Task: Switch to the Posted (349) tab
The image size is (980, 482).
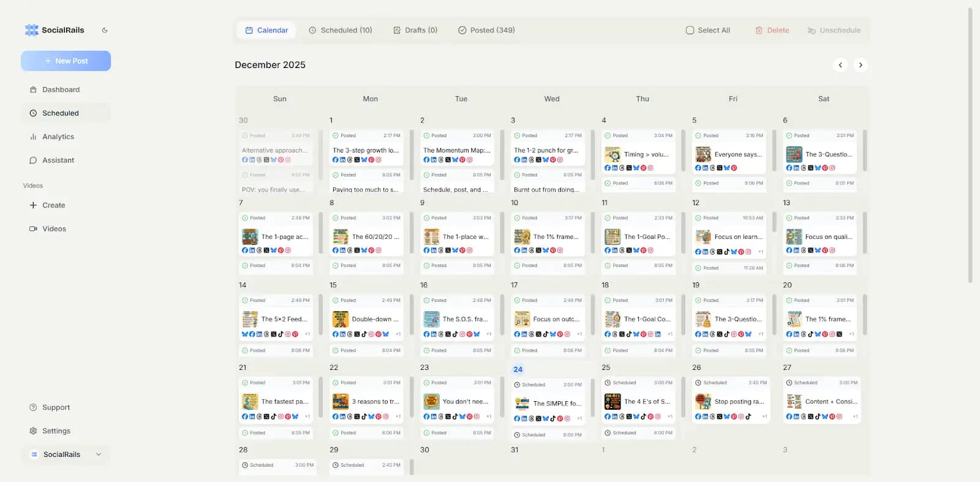Action: pos(486,30)
